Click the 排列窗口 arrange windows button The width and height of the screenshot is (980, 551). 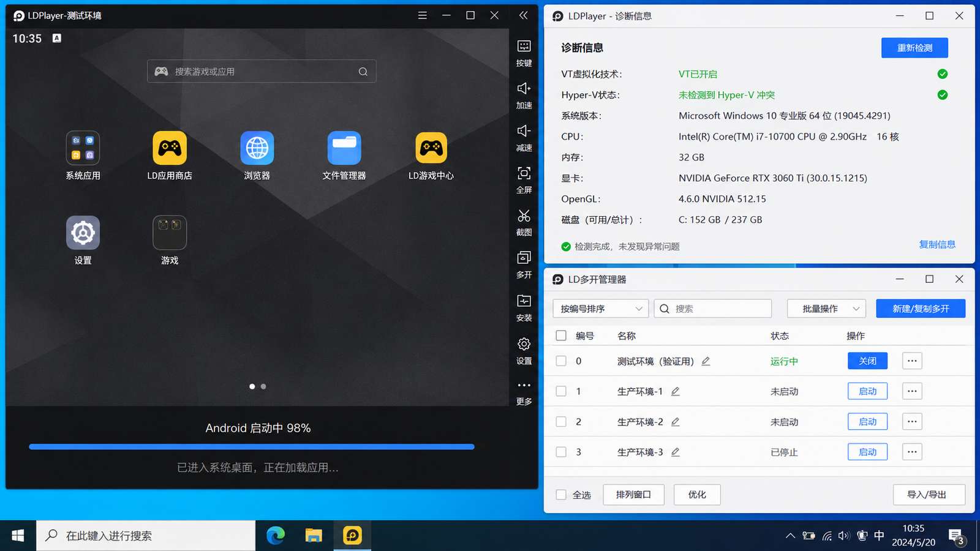coord(633,495)
